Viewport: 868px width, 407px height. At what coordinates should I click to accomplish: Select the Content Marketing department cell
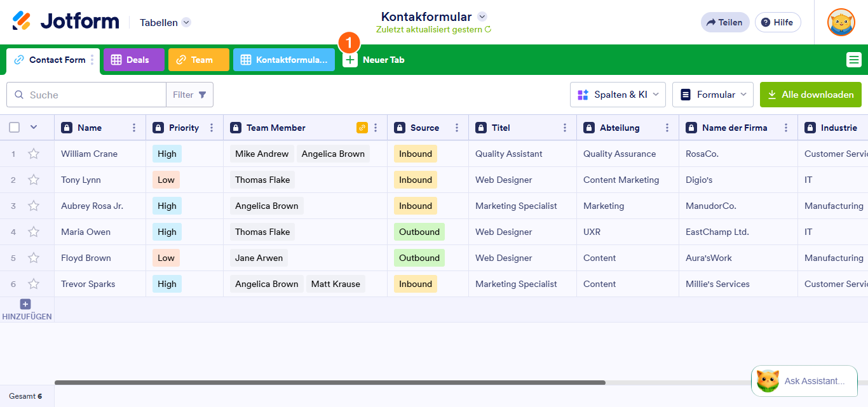(x=627, y=180)
